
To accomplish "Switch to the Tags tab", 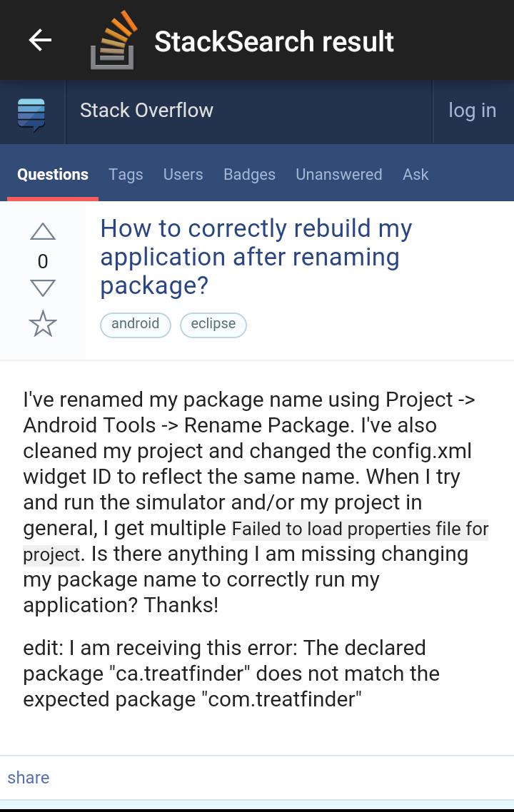I will point(126,174).
